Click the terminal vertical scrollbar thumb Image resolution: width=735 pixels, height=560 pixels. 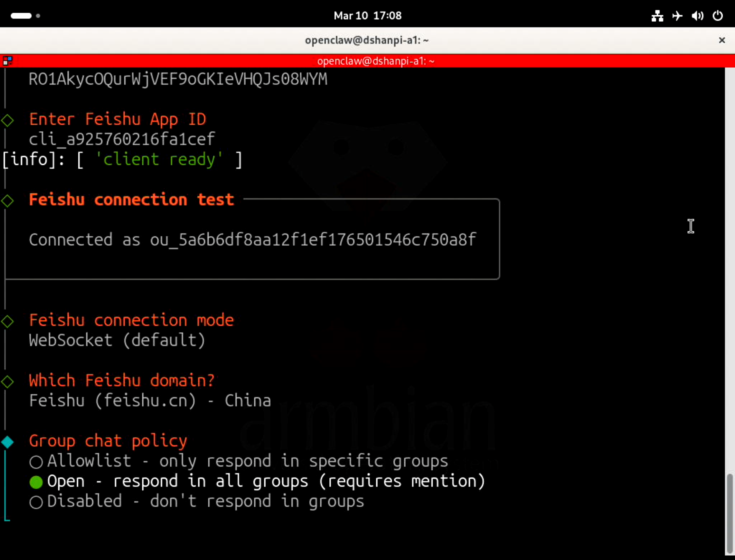click(x=729, y=513)
